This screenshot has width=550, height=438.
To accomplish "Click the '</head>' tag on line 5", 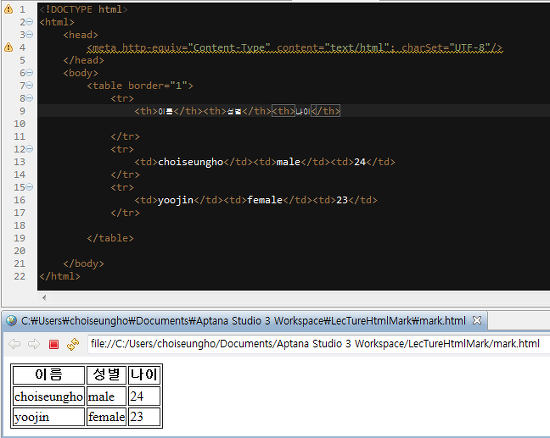I will tap(83, 60).
